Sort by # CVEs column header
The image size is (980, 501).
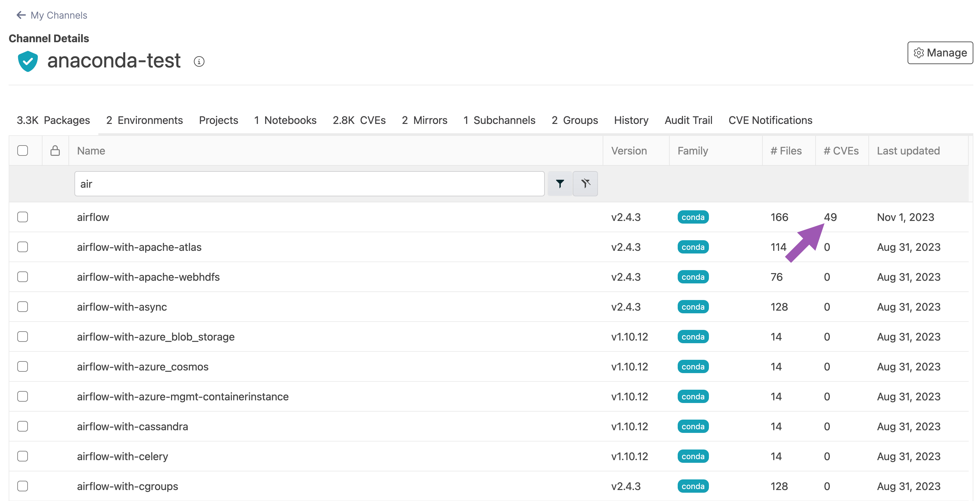click(x=841, y=150)
